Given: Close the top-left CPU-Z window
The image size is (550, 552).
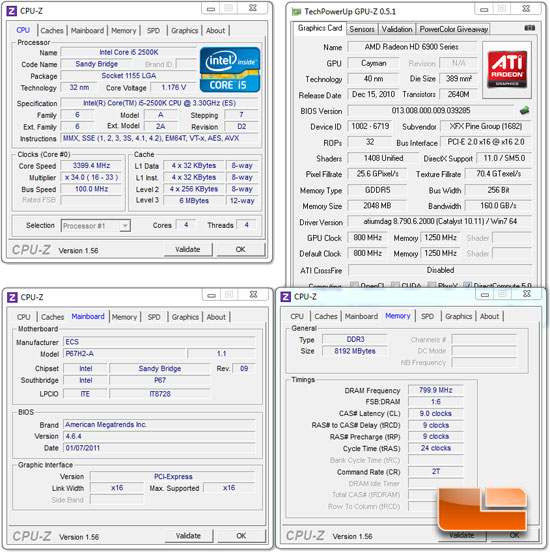Looking at the screenshot, I should [253, 8].
